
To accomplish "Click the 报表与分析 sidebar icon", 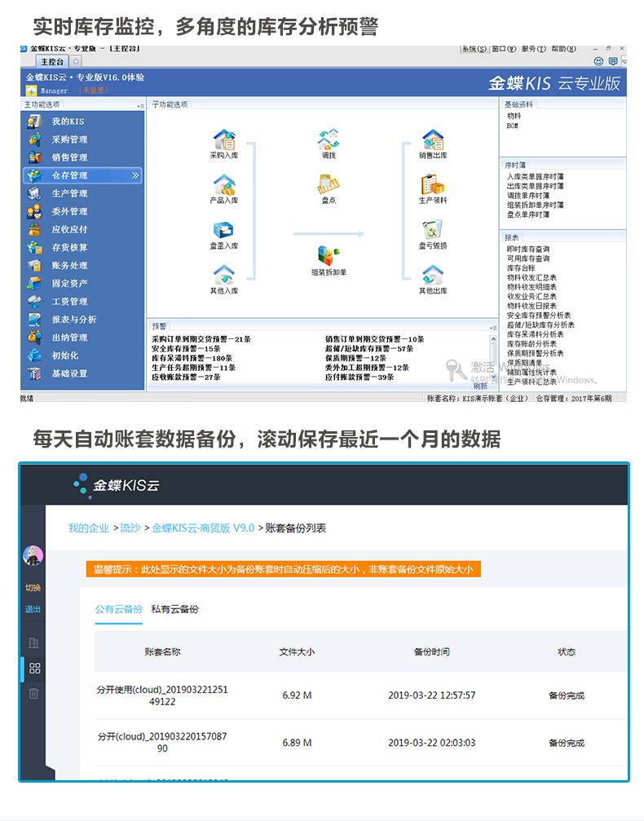I will tap(34, 320).
